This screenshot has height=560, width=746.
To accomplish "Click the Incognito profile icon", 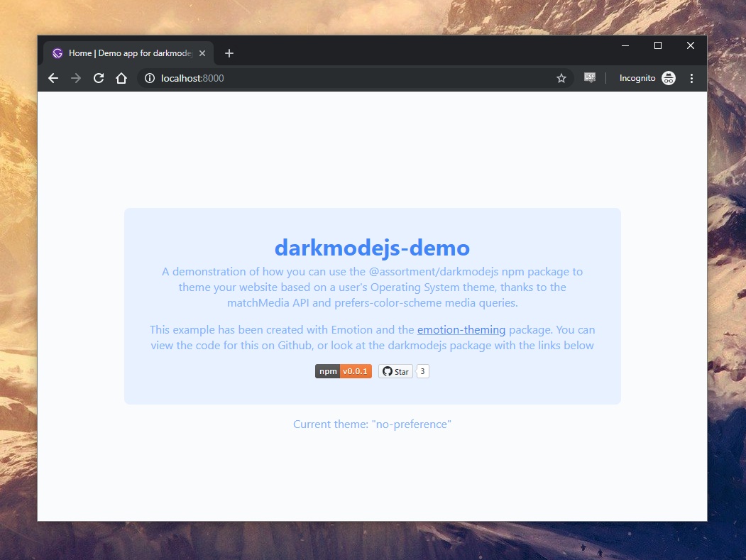I will [x=669, y=78].
